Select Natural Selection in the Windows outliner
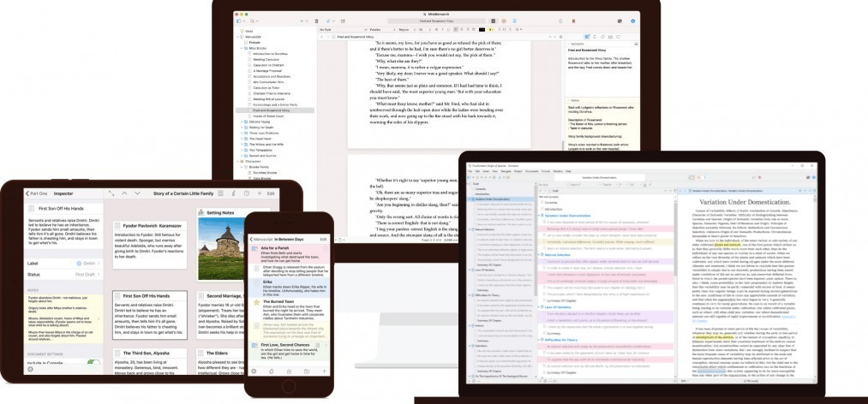This screenshot has width=868, height=404. [x=556, y=255]
